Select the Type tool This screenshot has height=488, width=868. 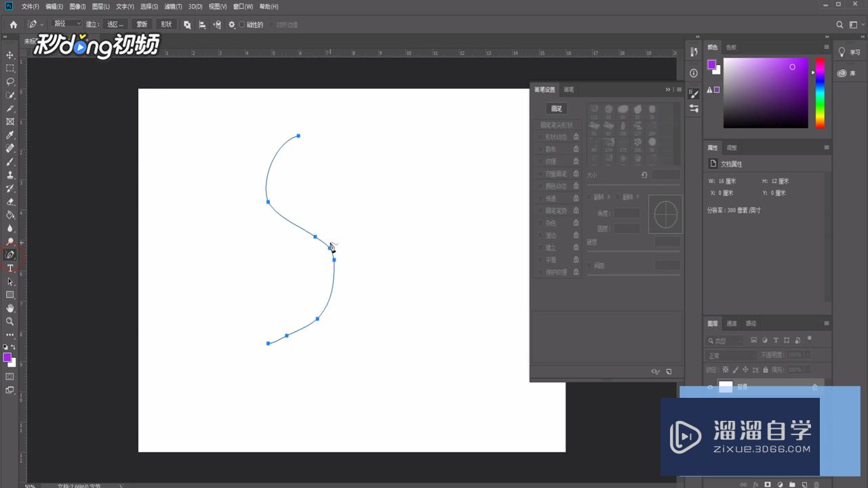tap(10, 268)
